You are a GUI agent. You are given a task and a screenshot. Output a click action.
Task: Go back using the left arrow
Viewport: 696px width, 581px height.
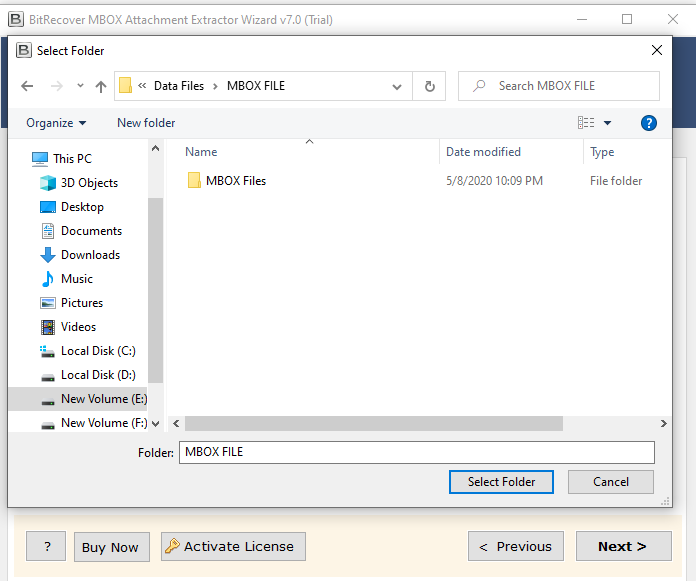click(27, 86)
